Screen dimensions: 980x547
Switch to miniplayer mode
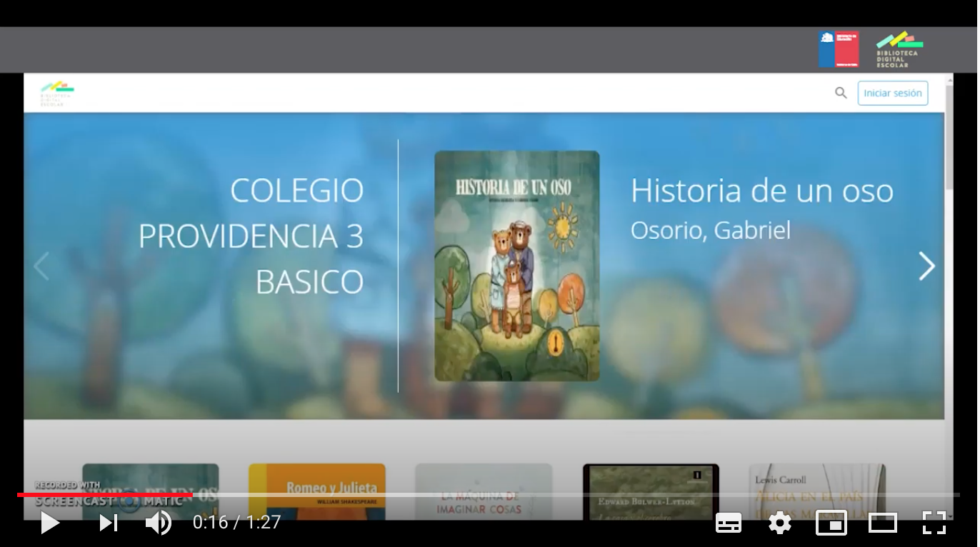coord(831,523)
